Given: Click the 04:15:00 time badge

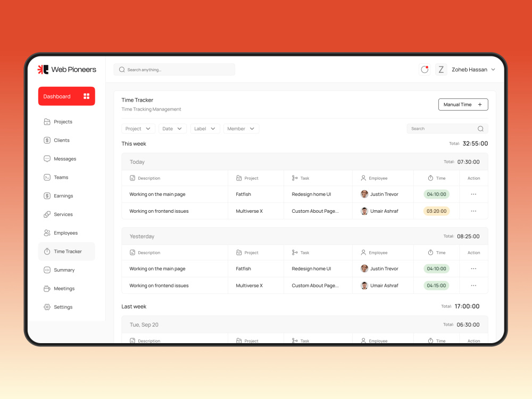Looking at the screenshot, I should pyautogui.click(x=436, y=286).
